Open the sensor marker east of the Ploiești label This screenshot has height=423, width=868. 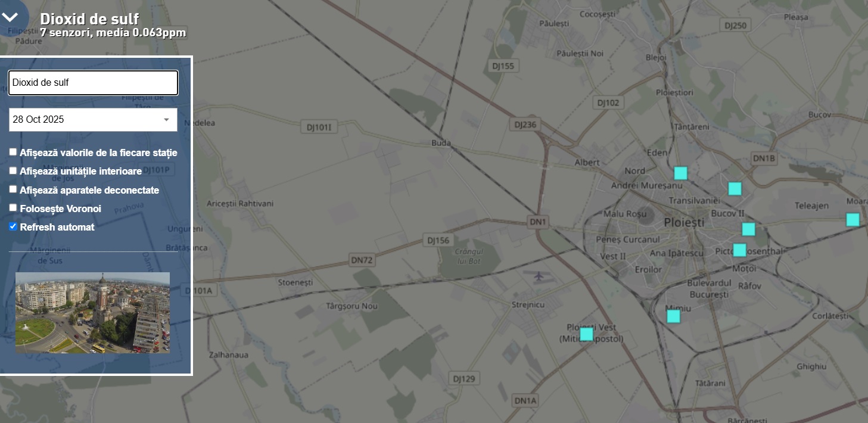pos(749,229)
